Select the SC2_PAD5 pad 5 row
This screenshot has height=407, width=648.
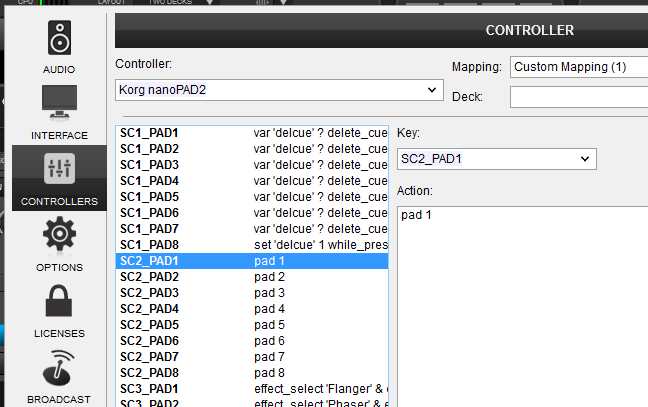[x=252, y=325]
